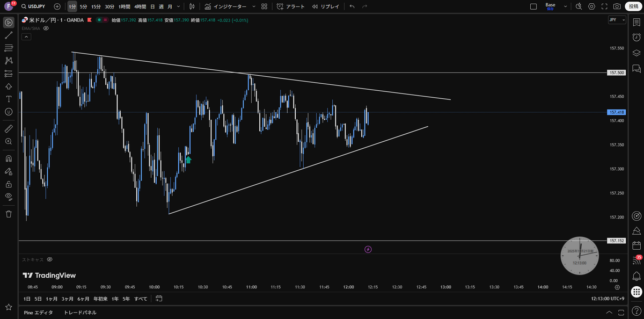
Task: Select the 1時間 timeframe
Action: [x=124, y=6]
